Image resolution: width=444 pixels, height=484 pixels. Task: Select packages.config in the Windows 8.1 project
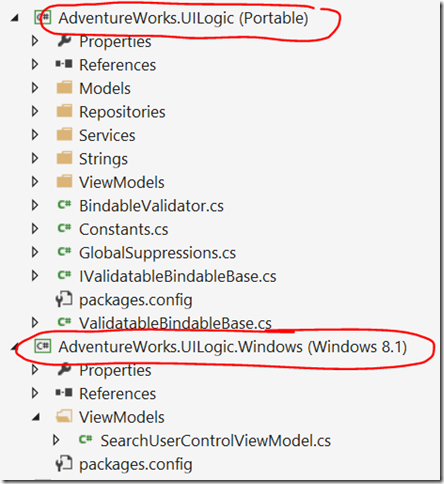(136, 464)
